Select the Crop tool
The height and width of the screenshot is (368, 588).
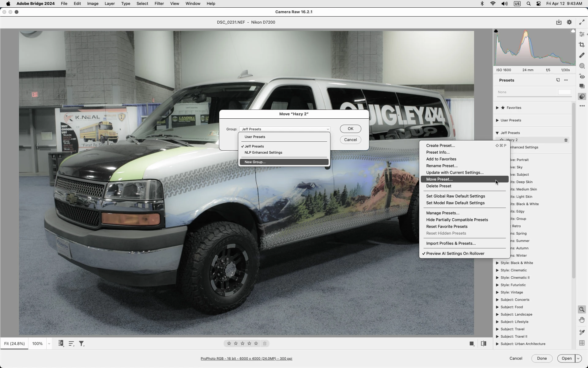coord(582,45)
